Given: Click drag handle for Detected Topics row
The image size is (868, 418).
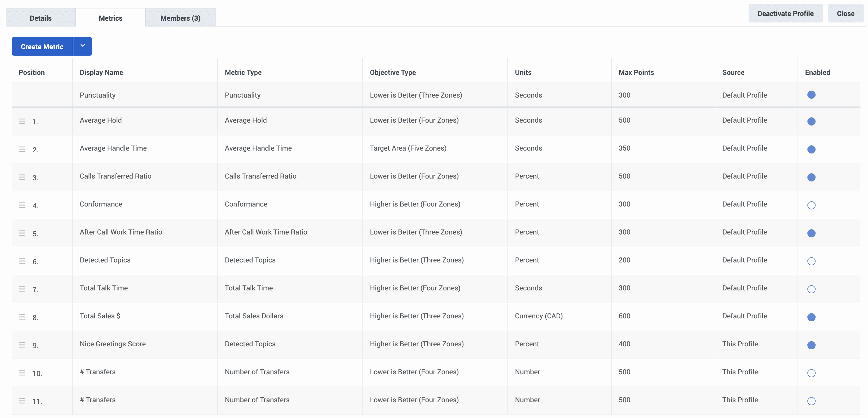Looking at the screenshot, I should click(x=22, y=261).
